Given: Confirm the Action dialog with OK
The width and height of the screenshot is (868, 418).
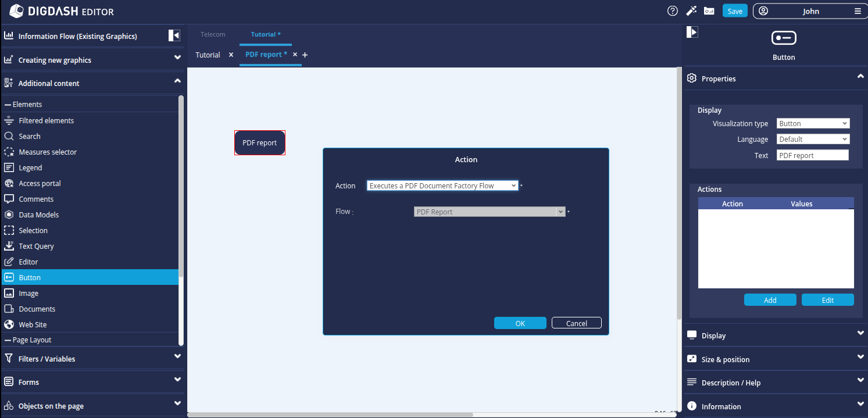Looking at the screenshot, I should click(x=520, y=323).
